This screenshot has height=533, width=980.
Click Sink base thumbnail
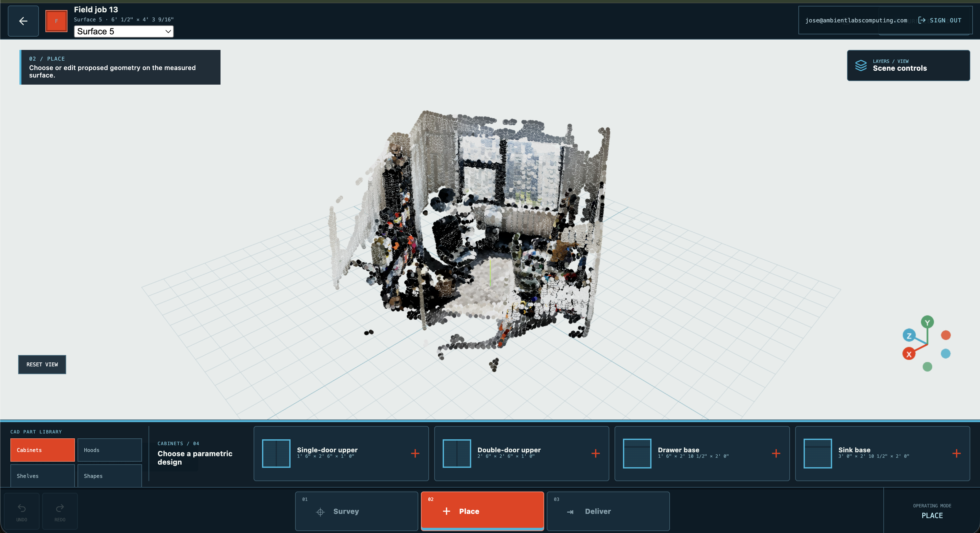point(818,454)
